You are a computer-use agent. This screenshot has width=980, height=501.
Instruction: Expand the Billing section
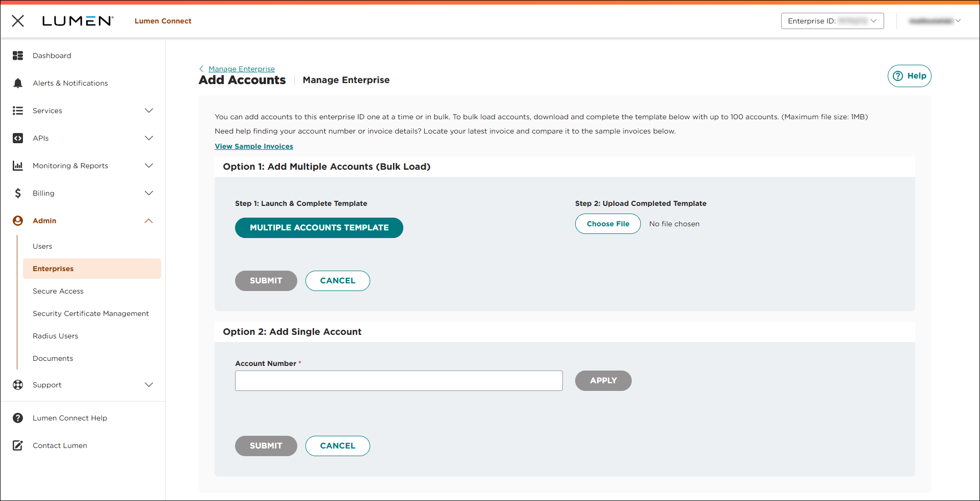(148, 193)
